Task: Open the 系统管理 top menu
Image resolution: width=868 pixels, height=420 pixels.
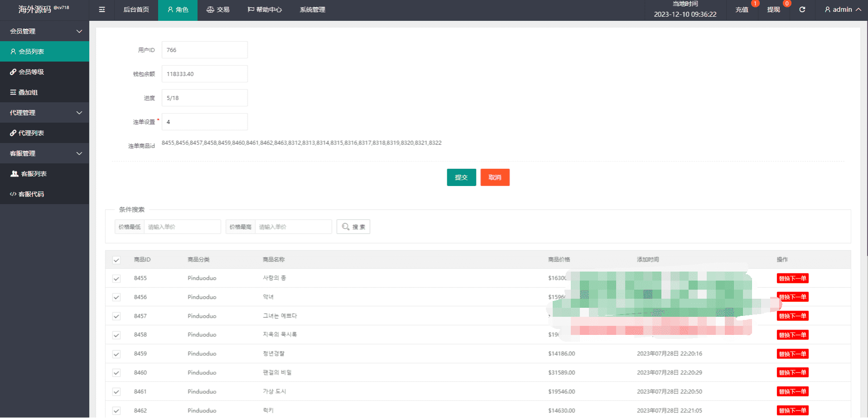Action: click(x=312, y=10)
